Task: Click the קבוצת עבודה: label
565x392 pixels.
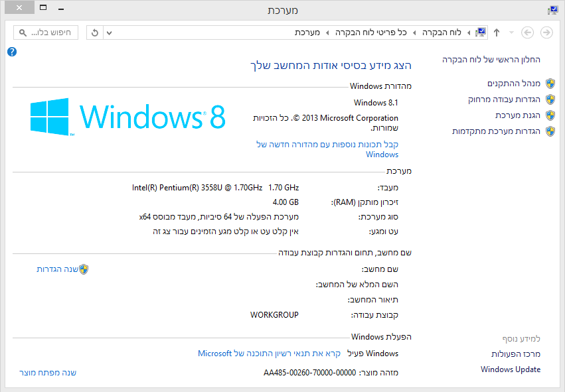Action: [374, 315]
